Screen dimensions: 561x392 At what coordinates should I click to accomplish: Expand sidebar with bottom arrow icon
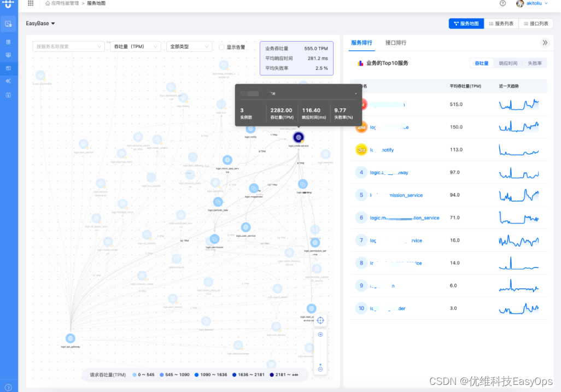(x=9, y=387)
